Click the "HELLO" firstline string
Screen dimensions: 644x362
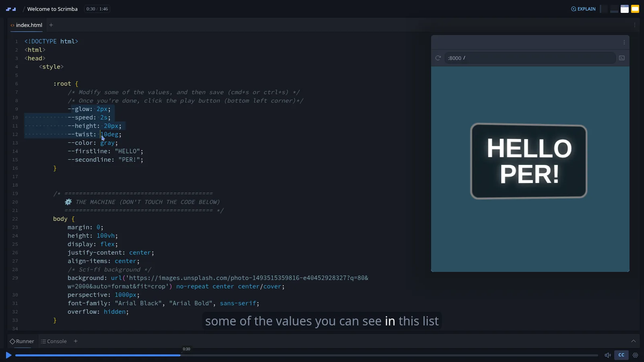127,151
